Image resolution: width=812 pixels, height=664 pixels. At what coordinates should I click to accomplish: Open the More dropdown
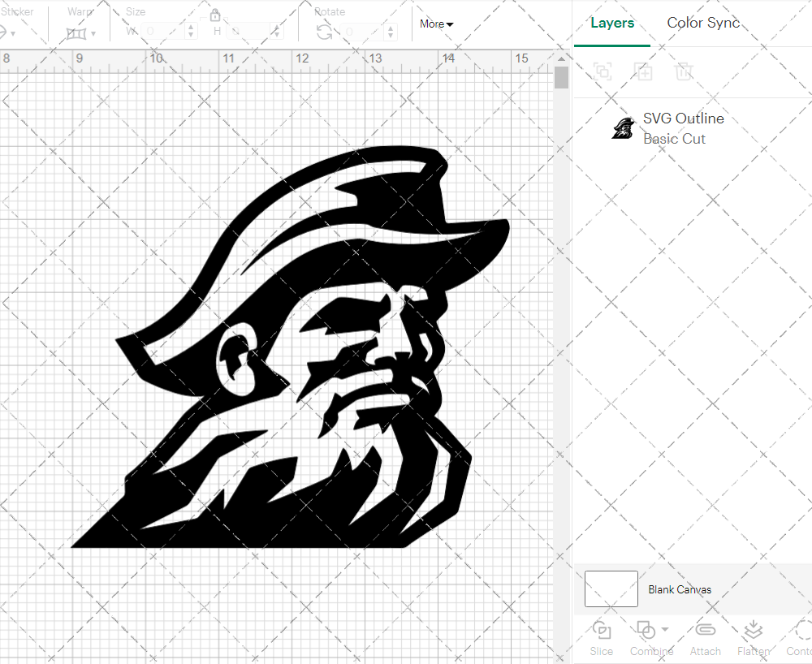436,24
